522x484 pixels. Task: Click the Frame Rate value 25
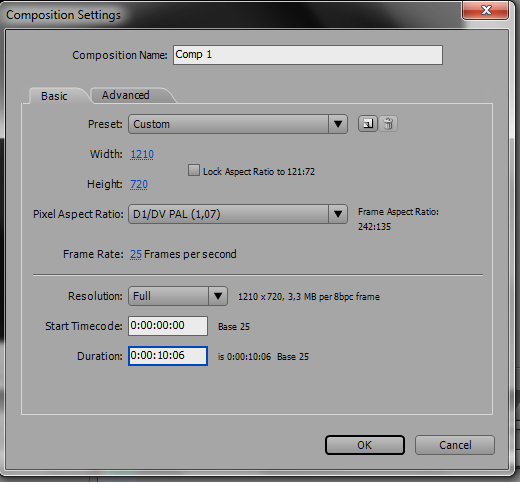pyautogui.click(x=136, y=254)
